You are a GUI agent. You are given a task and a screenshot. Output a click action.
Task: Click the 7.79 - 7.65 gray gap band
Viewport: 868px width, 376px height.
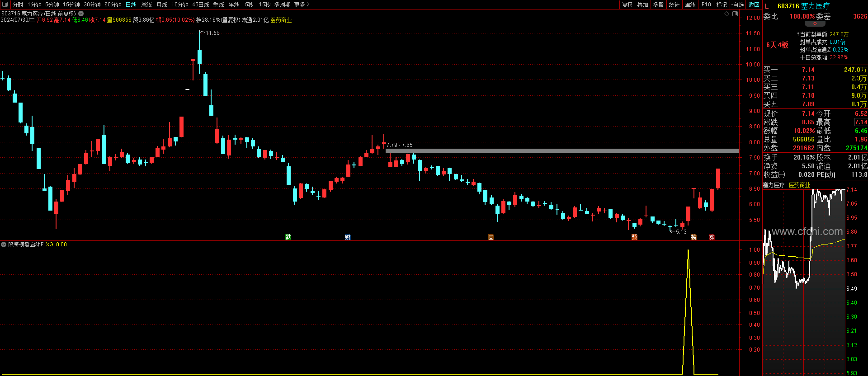point(562,150)
